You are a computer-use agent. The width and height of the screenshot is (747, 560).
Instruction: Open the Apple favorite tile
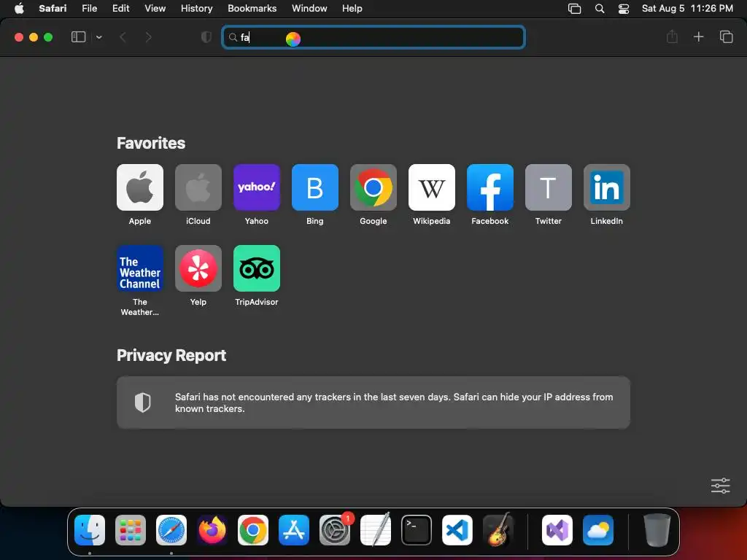point(139,187)
